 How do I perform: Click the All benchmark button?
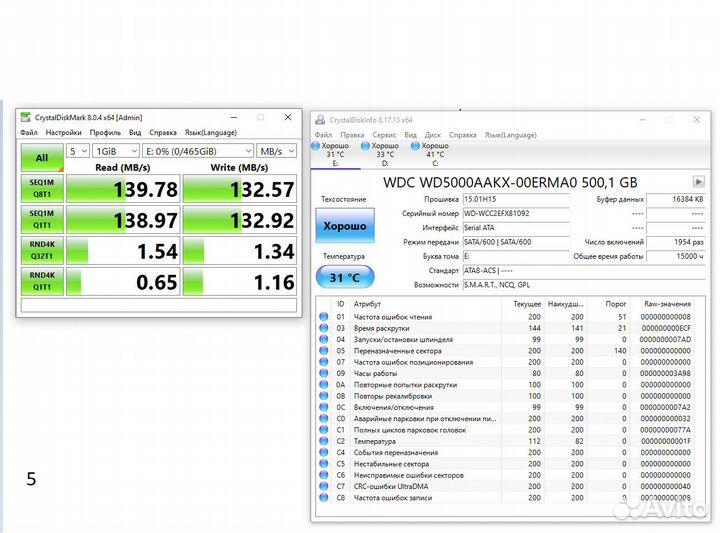click(42, 157)
